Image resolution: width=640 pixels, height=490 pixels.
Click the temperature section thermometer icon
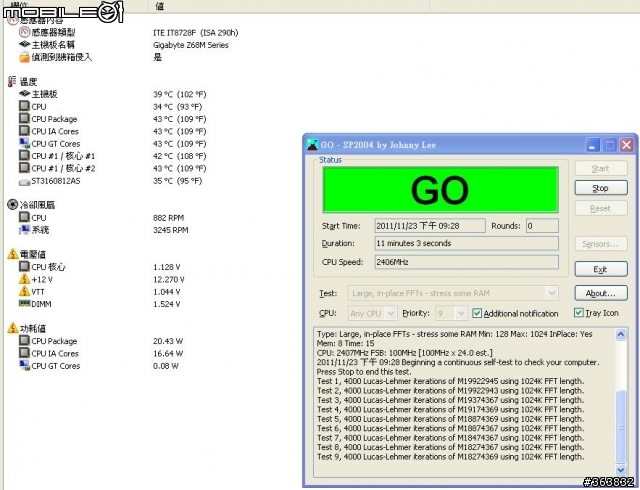[x=12, y=81]
